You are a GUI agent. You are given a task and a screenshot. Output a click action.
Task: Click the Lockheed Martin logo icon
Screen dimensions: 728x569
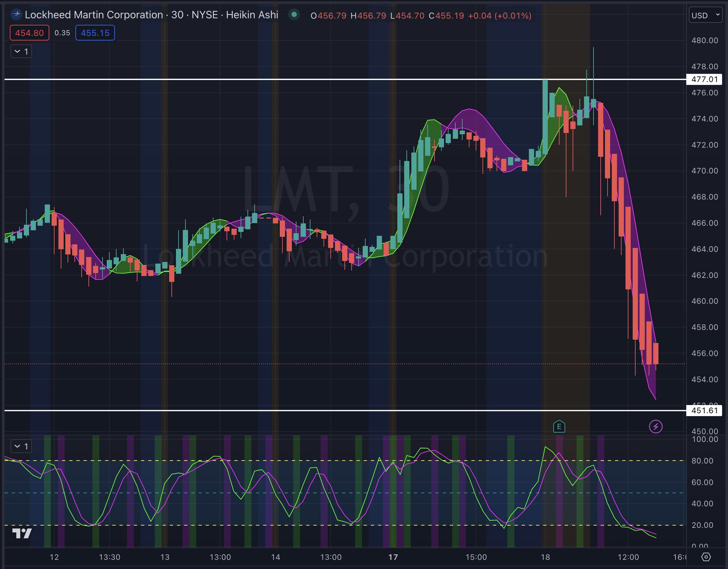[16, 15]
